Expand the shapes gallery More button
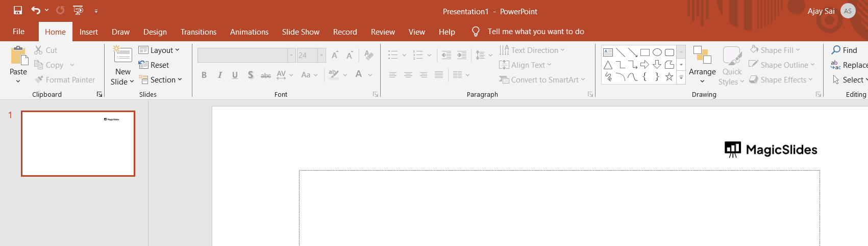This screenshot has height=246, width=868. click(x=681, y=77)
